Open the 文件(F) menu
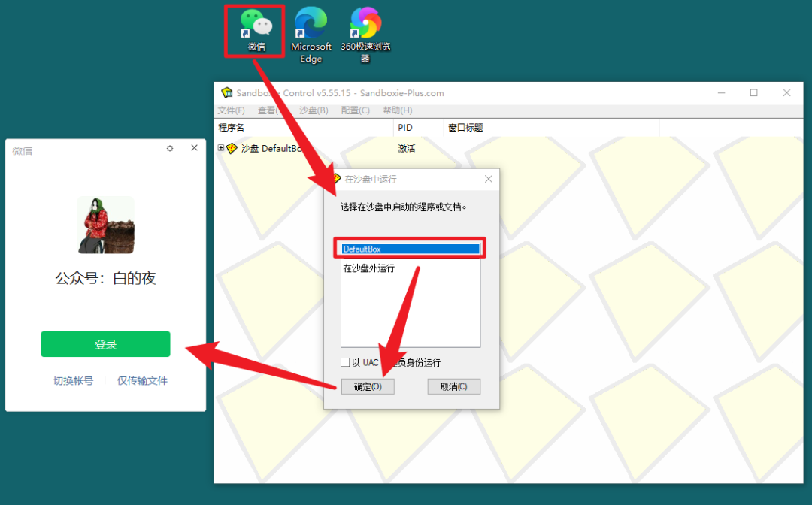 (231, 110)
